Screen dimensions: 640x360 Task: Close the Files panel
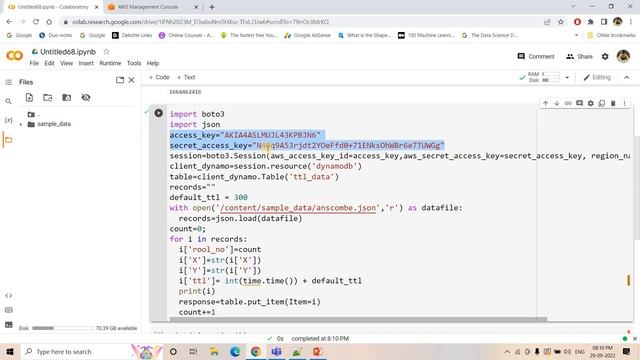[131, 80]
